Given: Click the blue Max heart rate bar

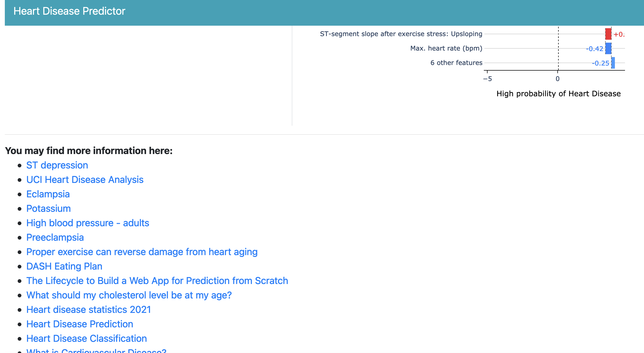Looking at the screenshot, I should 608,48.
